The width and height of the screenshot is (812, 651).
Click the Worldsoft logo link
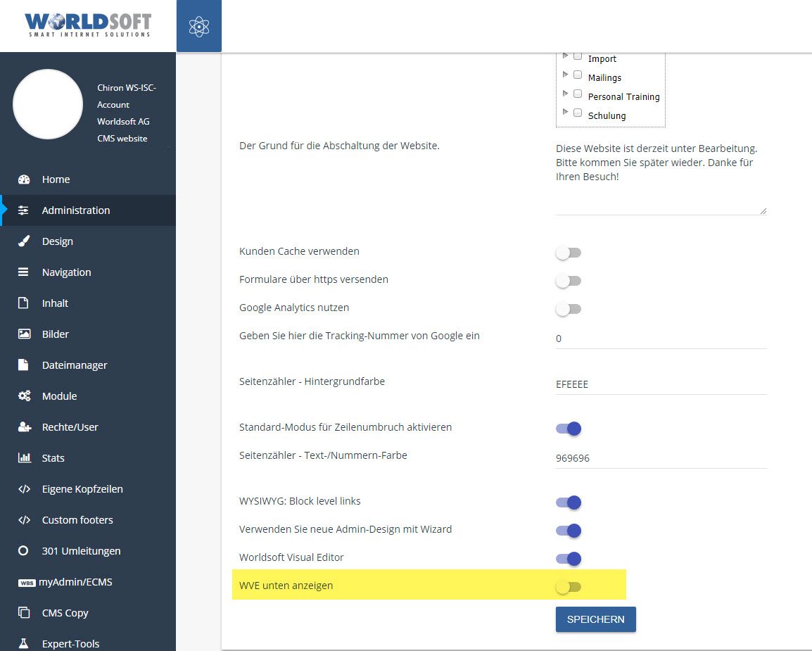(x=88, y=25)
